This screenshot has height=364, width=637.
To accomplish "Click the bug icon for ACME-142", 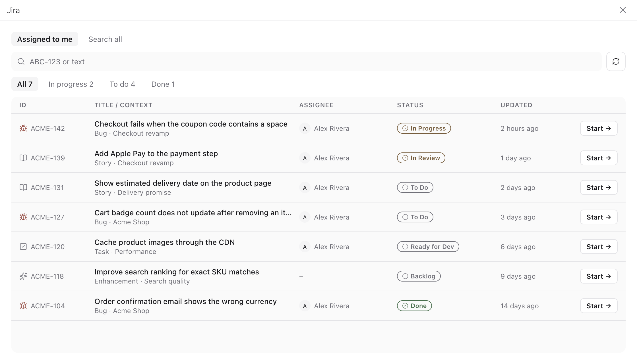I will coord(23,128).
